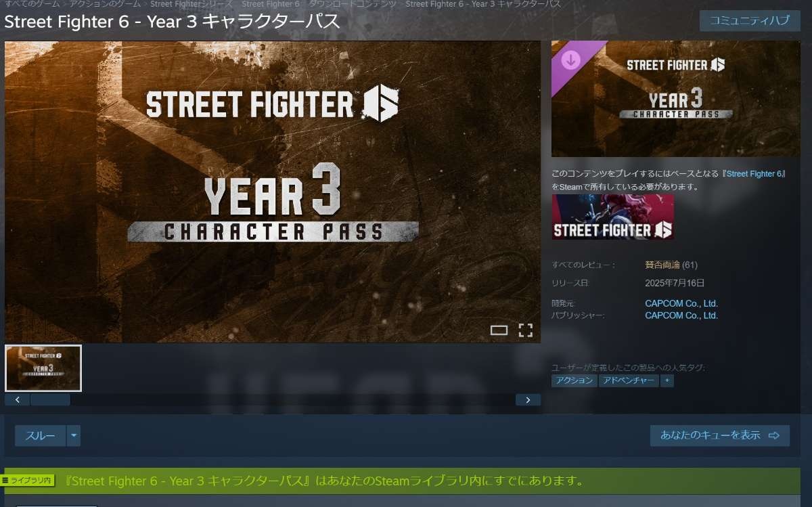Click the ライブラリ内 library badge

[27, 481]
